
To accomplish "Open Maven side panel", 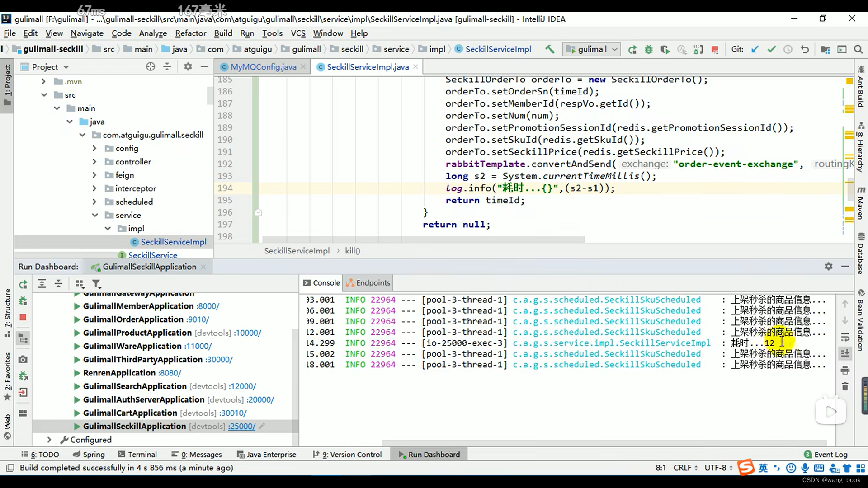I will 861,202.
